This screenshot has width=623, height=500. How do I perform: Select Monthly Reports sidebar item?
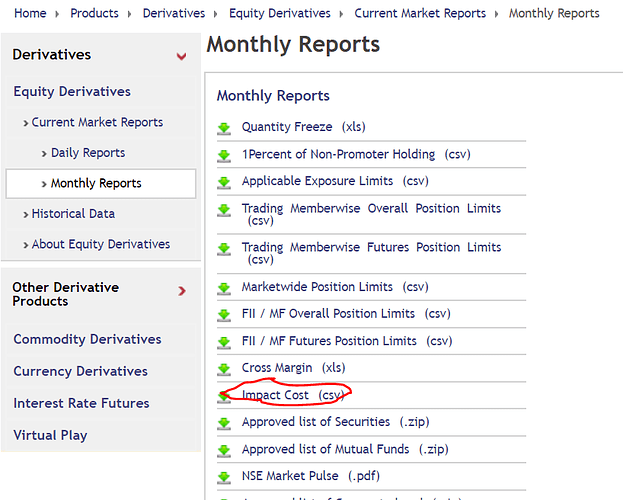[x=101, y=183]
